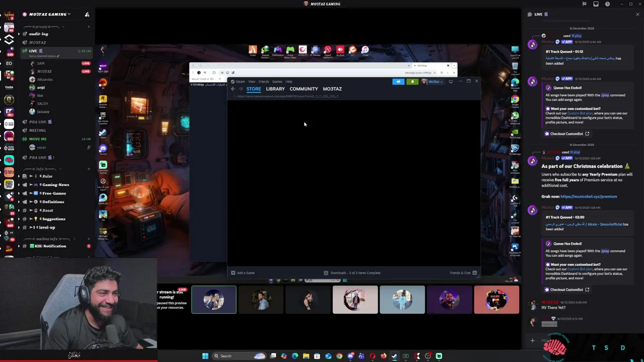Expand the MO3TAZ GAMING server dropdown
The width and height of the screenshot is (644, 362).
tap(50, 14)
